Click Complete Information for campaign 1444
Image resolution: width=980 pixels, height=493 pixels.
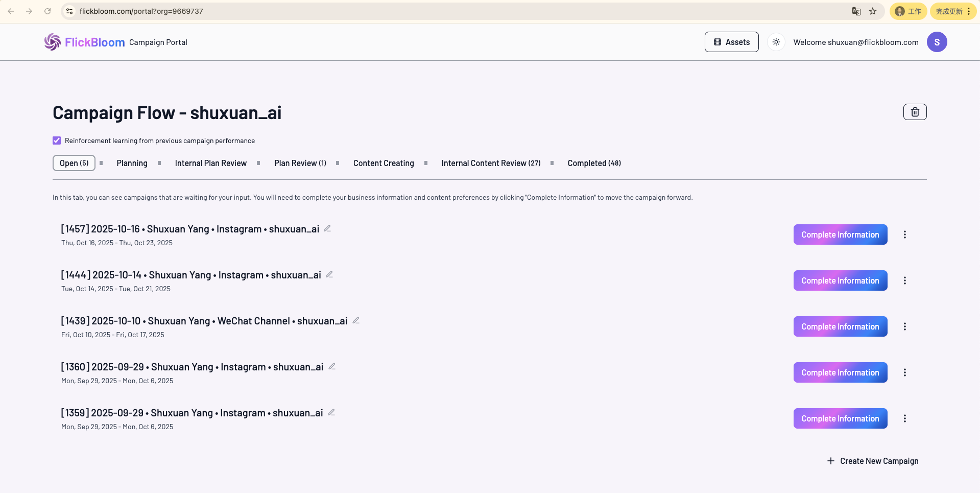[840, 280]
